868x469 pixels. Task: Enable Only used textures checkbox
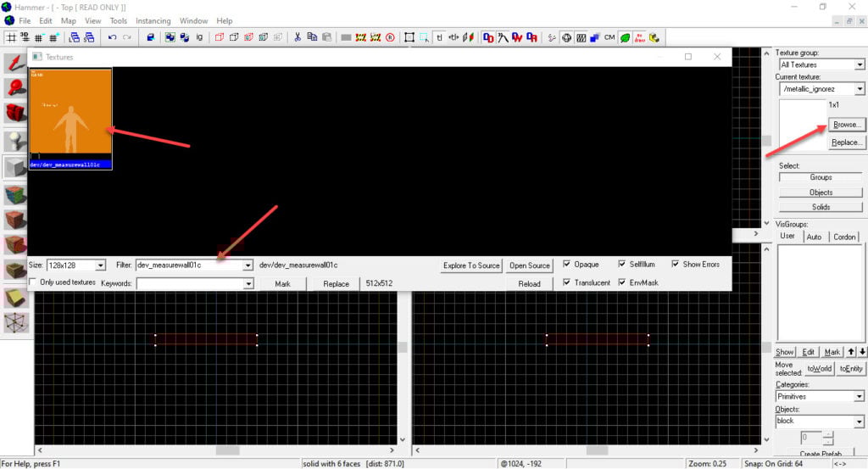click(x=34, y=282)
